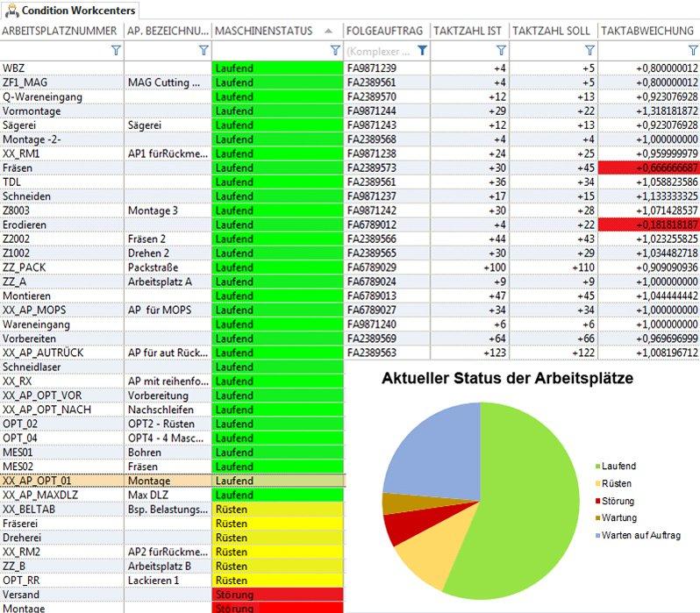Click the Störung legend entry
This screenshot has height=613, width=700.
(615, 501)
